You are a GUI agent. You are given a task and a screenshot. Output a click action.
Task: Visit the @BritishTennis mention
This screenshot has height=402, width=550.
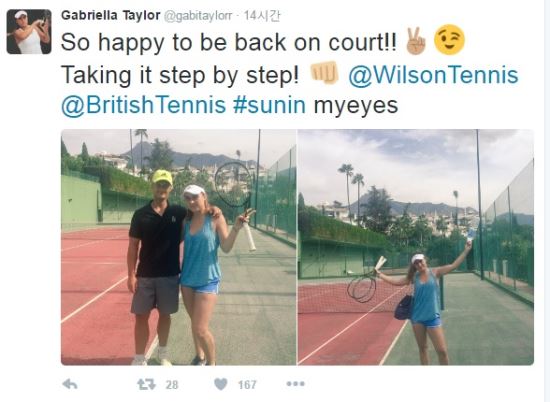(x=143, y=105)
